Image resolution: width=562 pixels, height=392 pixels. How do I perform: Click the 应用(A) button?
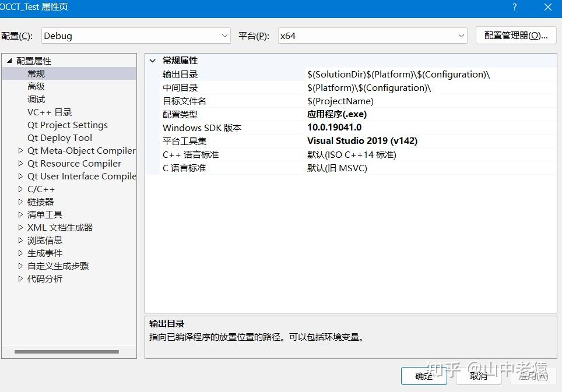(x=532, y=376)
